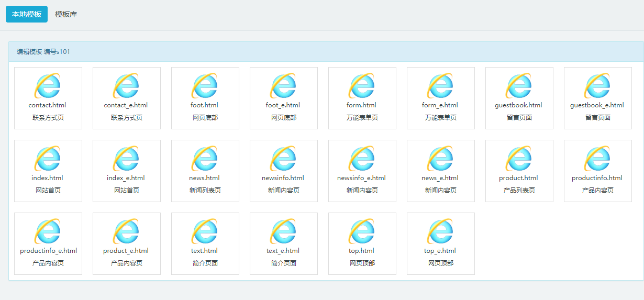Open the text.html template icon
The width and height of the screenshot is (644, 300).
pos(205,231)
